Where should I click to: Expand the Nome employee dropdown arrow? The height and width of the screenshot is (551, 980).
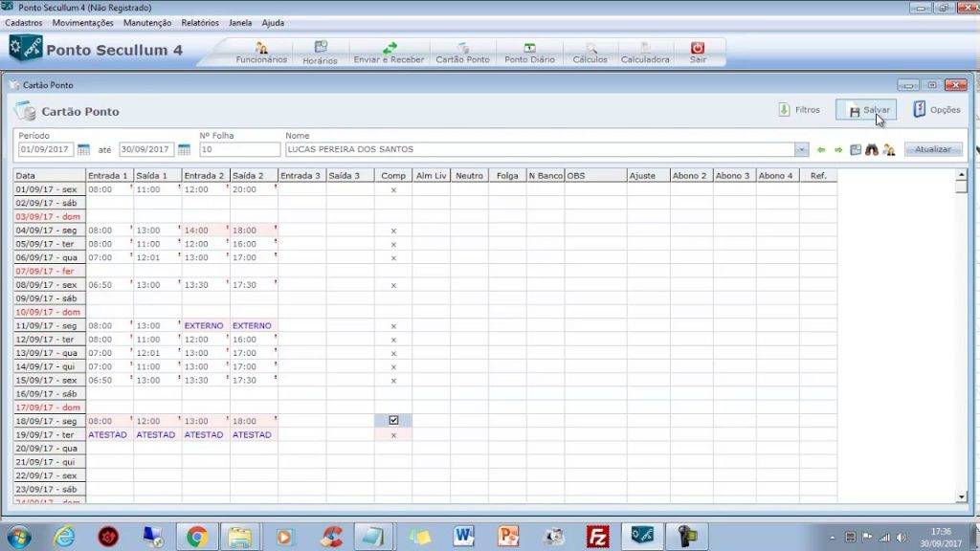[801, 150]
